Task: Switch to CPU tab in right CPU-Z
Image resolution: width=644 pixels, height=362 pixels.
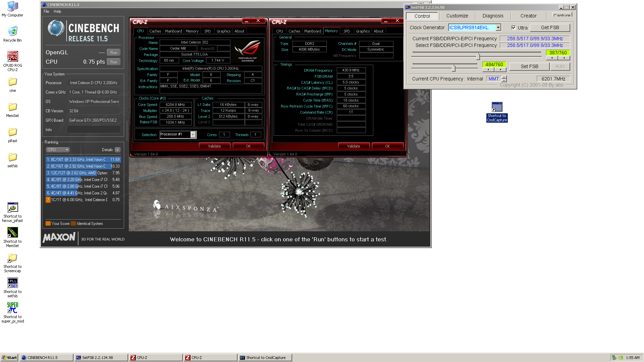Action: click(279, 31)
